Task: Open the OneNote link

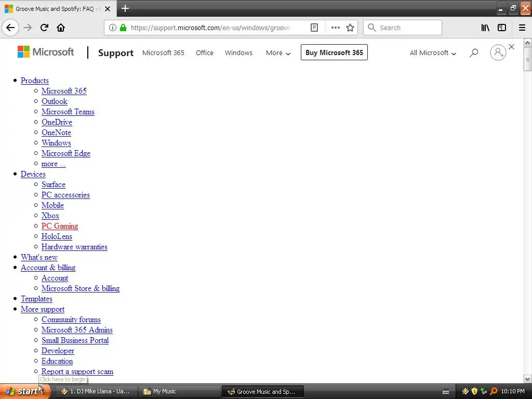Action: tap(56, 132)
